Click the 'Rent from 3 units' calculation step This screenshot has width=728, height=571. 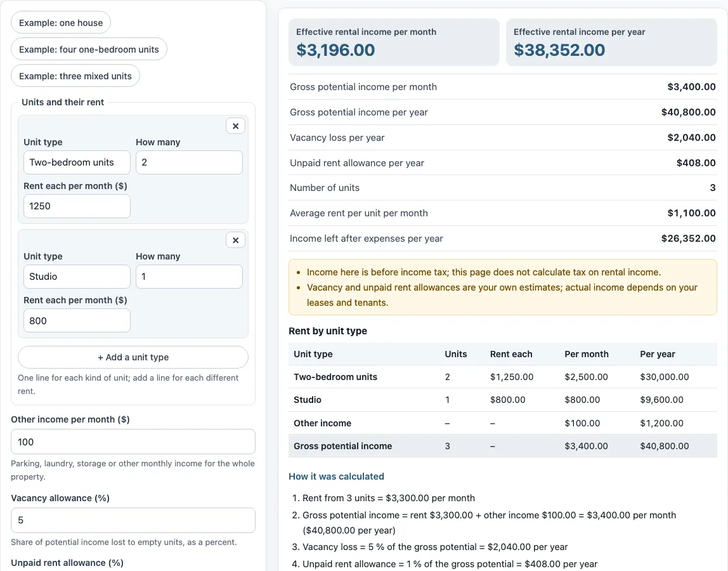click(x=389, y=498)
